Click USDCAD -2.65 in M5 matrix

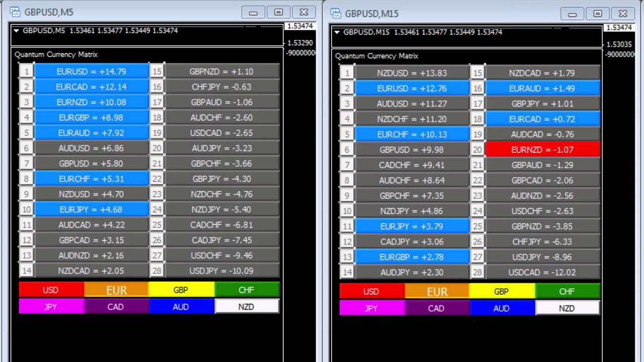coord(222,133)
